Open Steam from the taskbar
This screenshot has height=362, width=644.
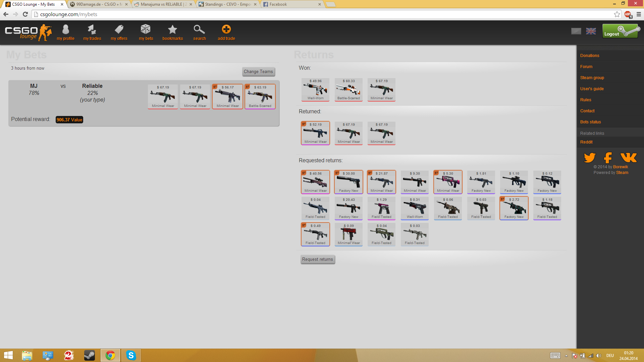pyautogui.click(x=90, y=355)
